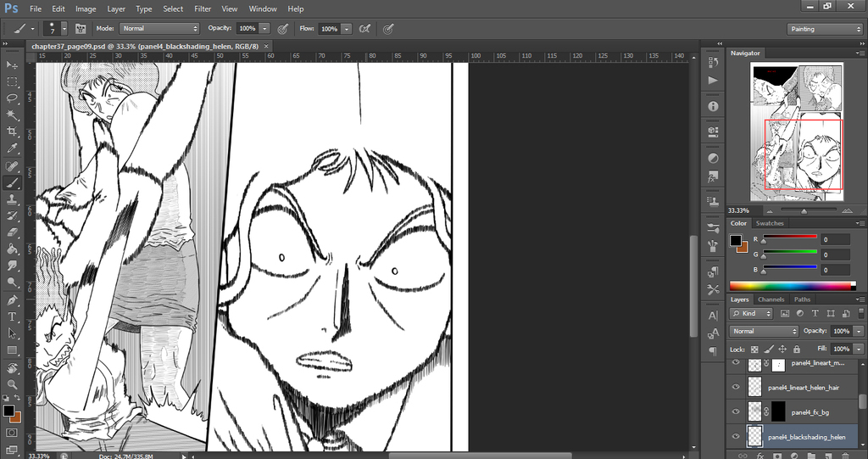The image size is (868, 459).
Task: Toggle visibility of panel4_blackshading_helen layer
Action: (x=736, y=437)
